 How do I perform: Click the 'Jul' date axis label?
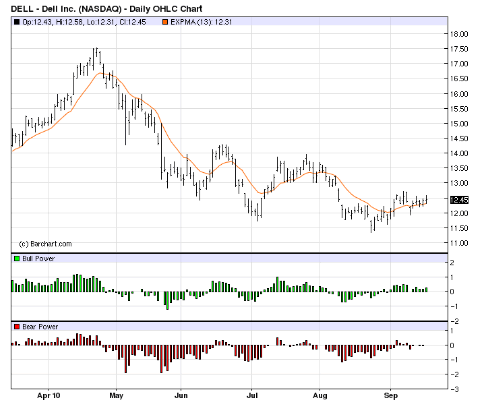[252, 396]
